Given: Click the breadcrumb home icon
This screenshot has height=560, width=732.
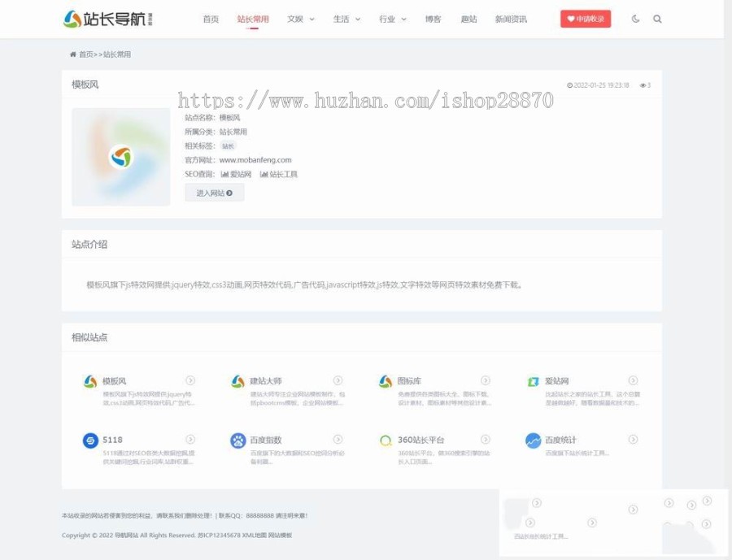Looking at the screenshot, I should point(73,54).
